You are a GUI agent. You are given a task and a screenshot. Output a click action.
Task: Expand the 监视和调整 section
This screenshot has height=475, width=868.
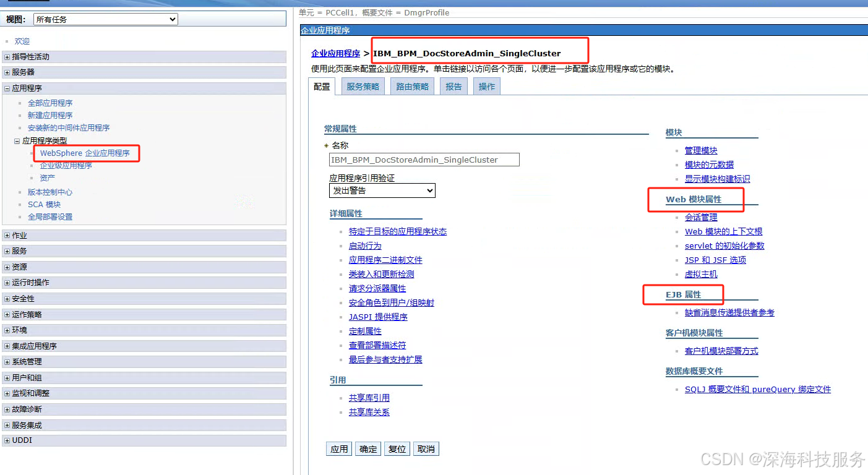pos(7,393)
